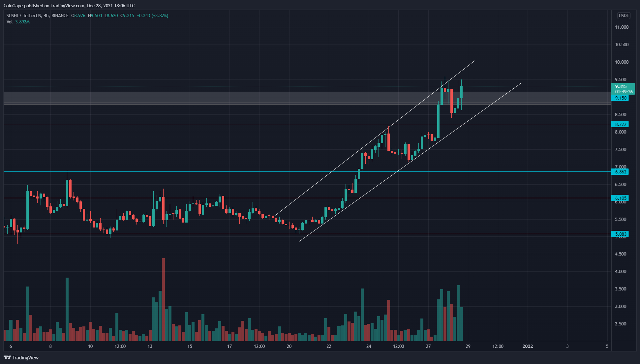Screen dimensions: 640x364
Task: Click the 20 date label on time axis
Action: tap(289, 346)
